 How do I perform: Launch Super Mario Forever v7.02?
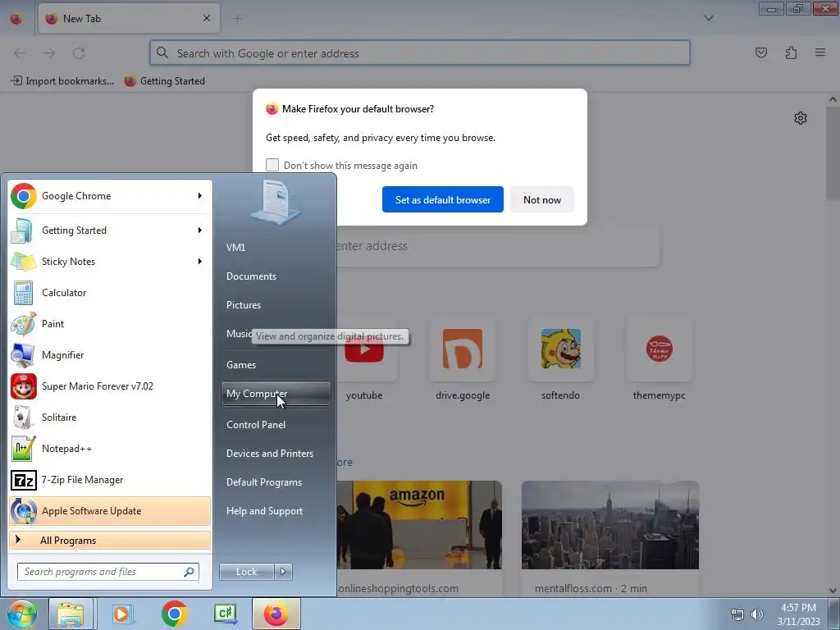tap(110, 386)
